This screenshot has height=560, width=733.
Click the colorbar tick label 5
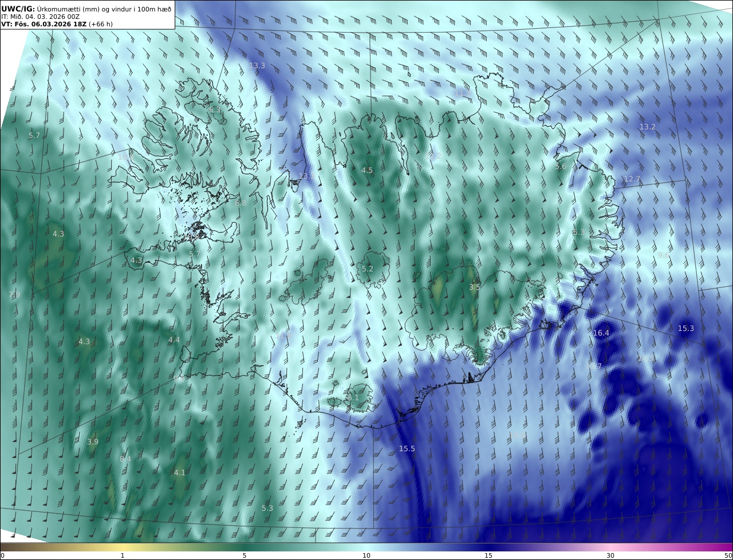click(245, 555)
